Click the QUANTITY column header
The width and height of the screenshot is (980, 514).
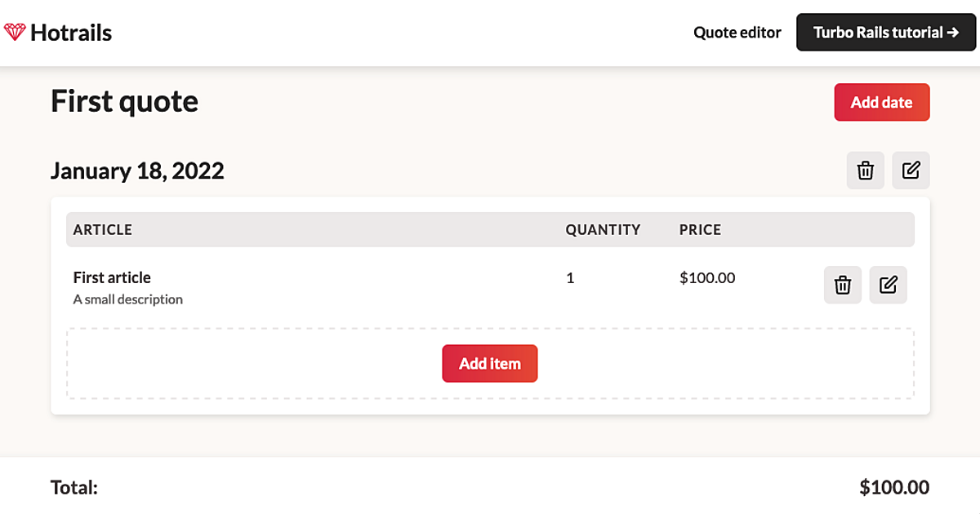coord(603,229)
